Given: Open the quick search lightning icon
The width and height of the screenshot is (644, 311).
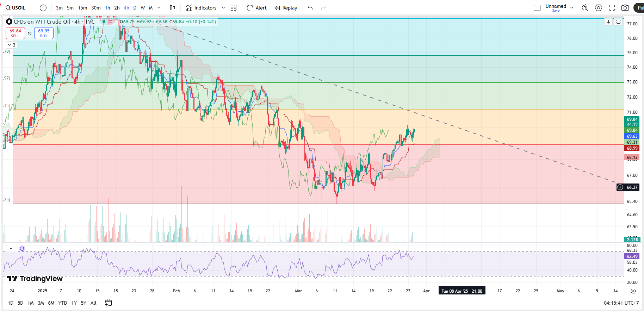Looking at the screenshot, I should [585, 8].
